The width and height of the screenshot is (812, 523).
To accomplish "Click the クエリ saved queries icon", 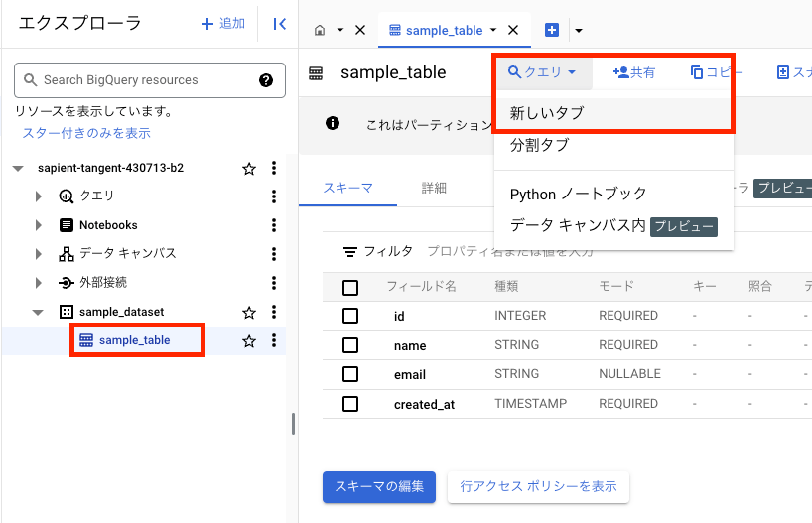I will [x=67, y=196].
